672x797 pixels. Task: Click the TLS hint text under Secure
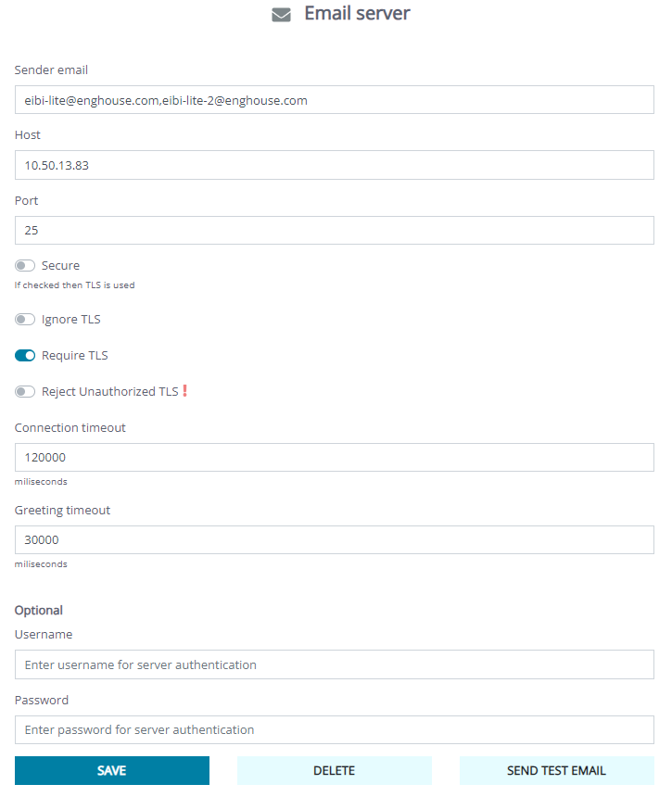[x=74, y=285]
